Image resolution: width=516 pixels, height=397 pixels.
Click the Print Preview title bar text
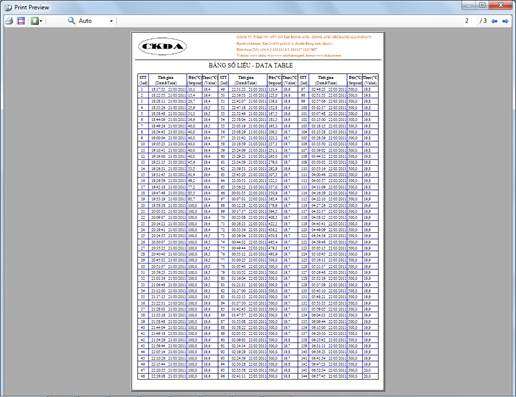(x=32, y=7)
